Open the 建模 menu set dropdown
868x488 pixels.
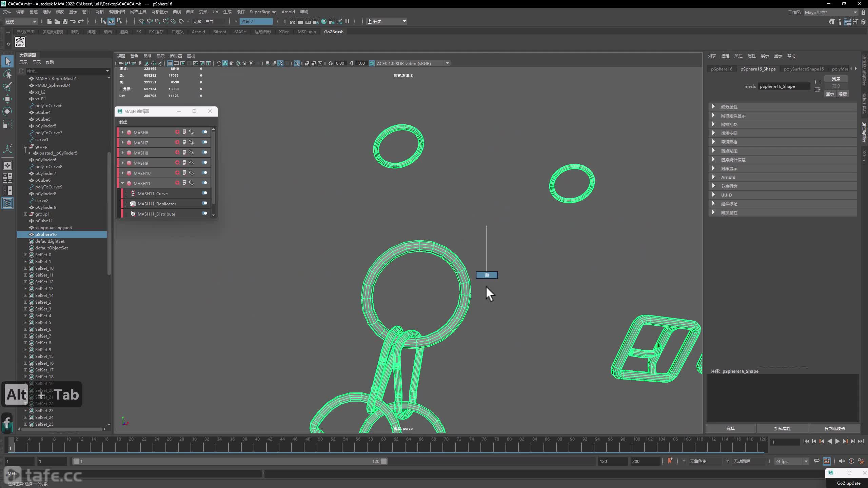[x=21, y=21]
